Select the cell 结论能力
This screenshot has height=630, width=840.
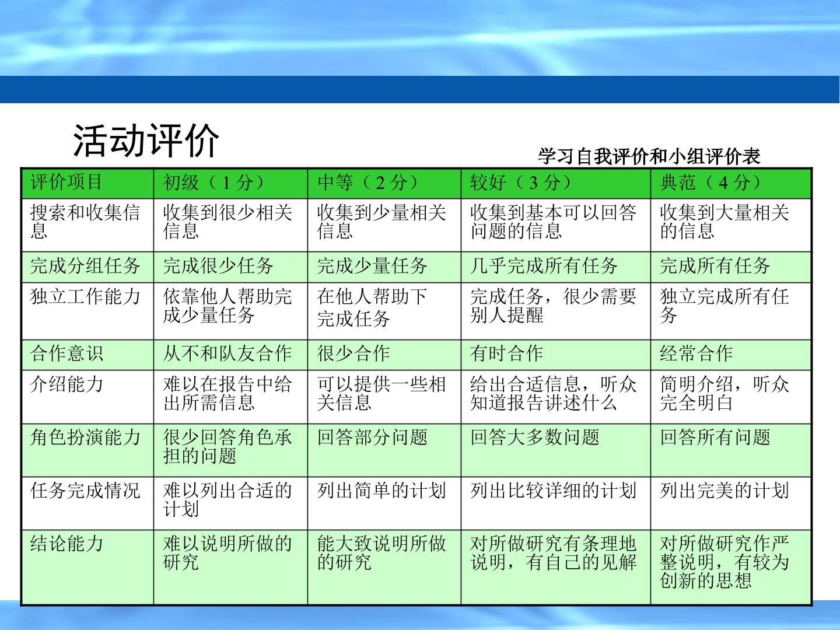[87, 567]
